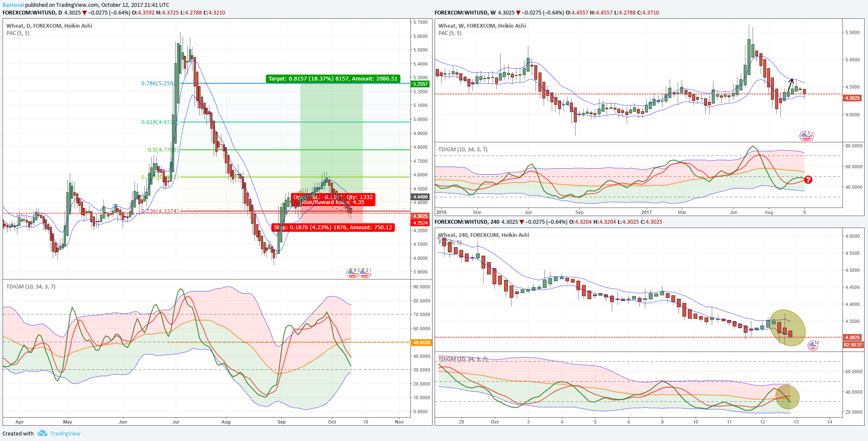Click the Nov label on the daily time axis
The height and width of the screenshot is (441, 868).
[399, 422]
